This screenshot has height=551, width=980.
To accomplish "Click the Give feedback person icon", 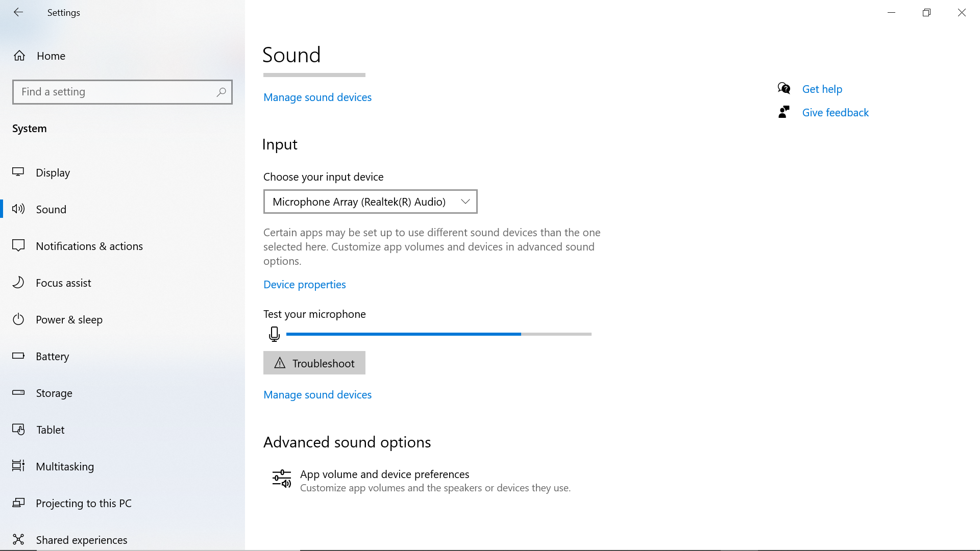I will tap(784, 112).
